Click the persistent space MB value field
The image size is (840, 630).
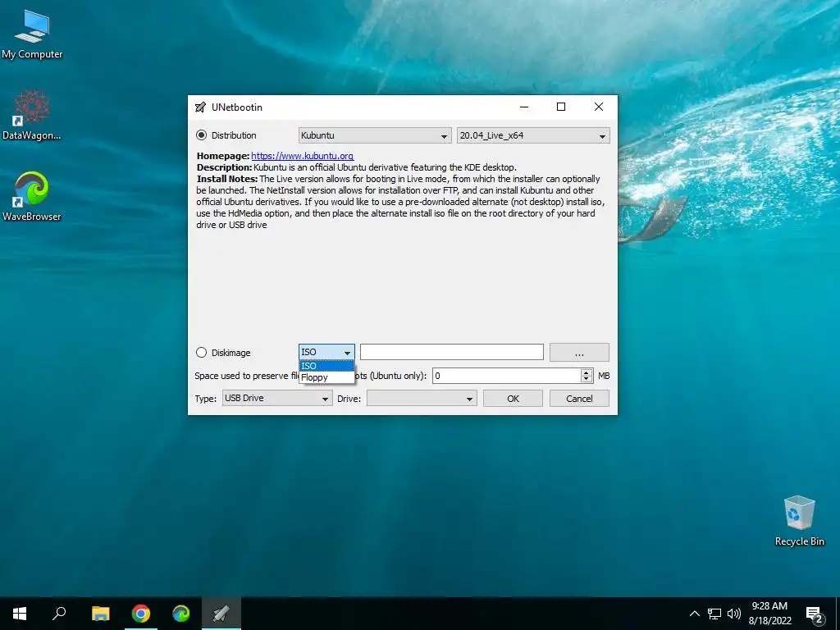coord(506,376)
